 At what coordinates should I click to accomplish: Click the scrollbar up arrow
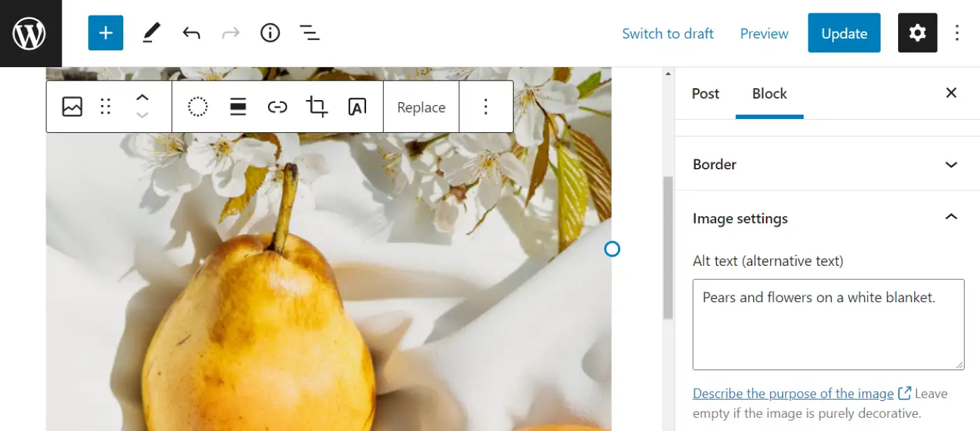(x=668, y=73)
